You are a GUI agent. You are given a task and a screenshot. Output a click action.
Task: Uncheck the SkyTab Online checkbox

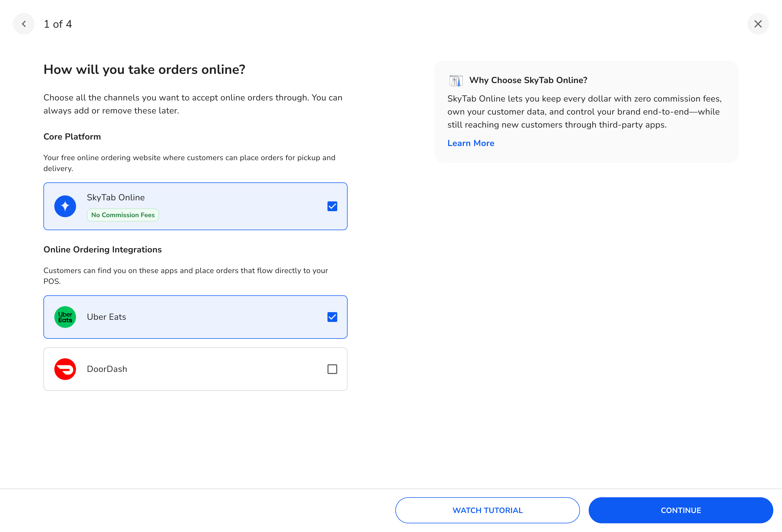point(332,206)
